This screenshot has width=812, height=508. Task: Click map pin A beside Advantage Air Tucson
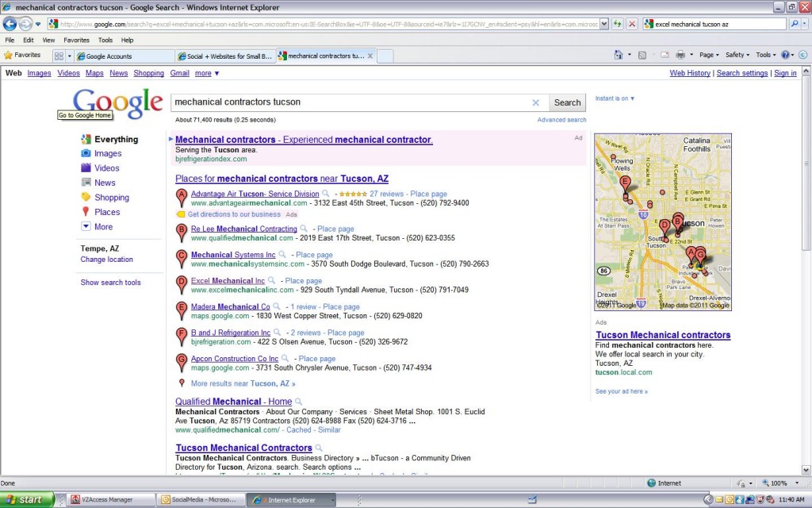(182, 198)
